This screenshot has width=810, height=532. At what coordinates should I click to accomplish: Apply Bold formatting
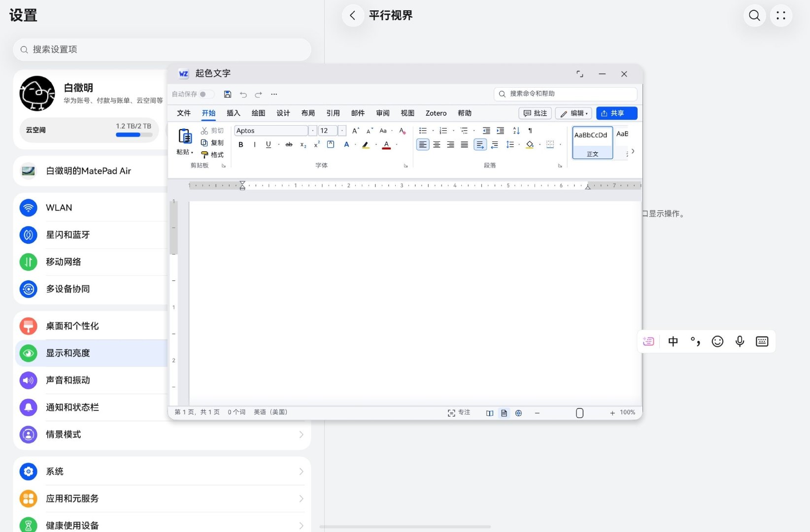pos(241,145)
